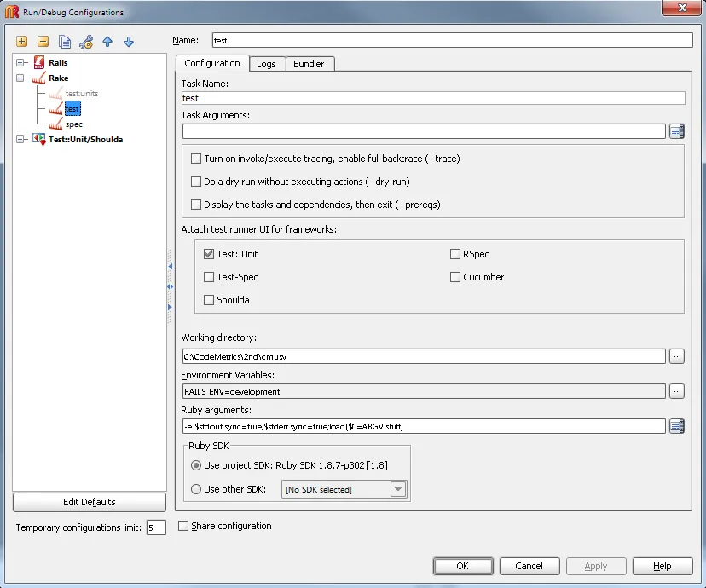Image resolution: width=706 pixels, height=588 pixels.
Task: Click the Task Arguments input field
Action: point(424,131)
